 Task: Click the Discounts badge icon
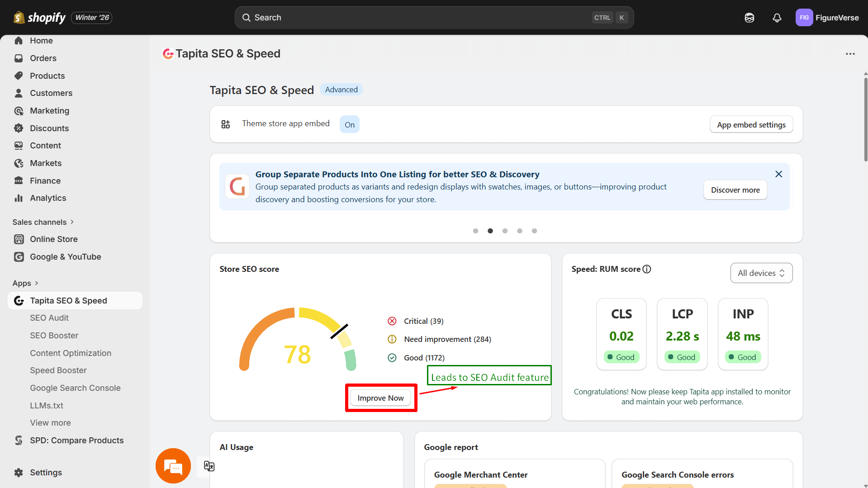click(19, 128)
